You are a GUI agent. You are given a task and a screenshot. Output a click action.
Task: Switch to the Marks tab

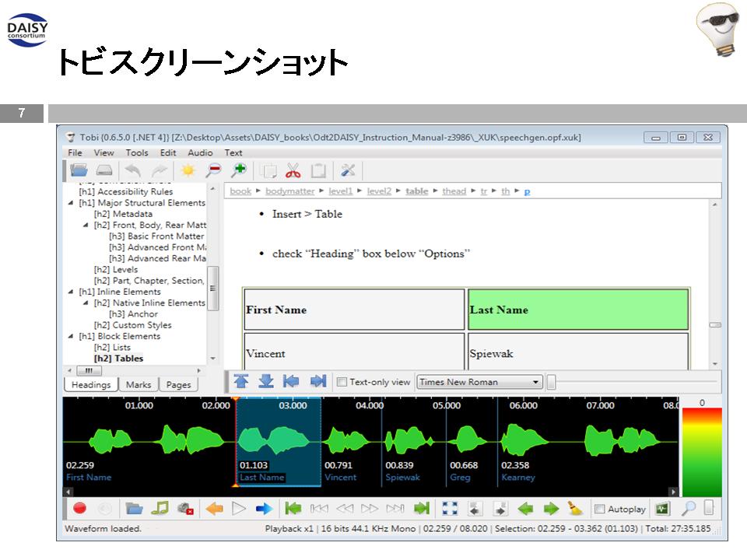click(x=139, y=385)
